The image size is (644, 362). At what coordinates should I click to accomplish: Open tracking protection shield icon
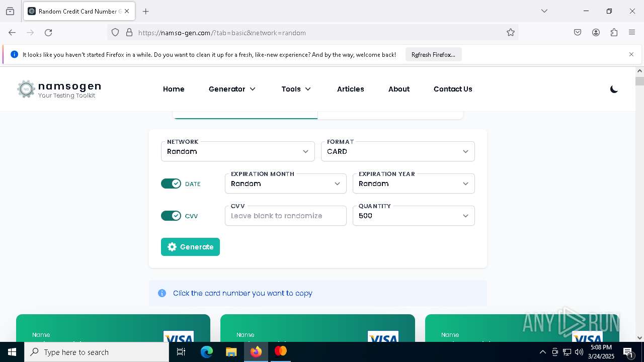[x=115, y=33]
